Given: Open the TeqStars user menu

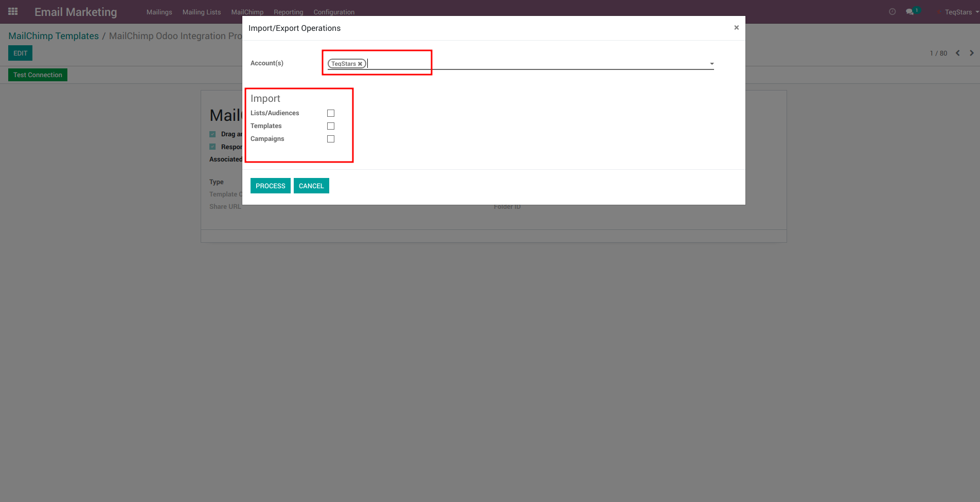Looking at the screenshot, I should (x=960, y=12).
